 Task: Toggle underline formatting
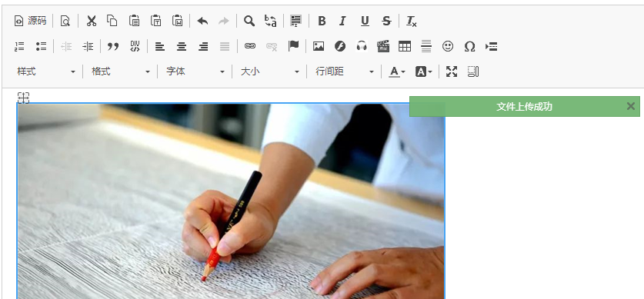tap(365, 21)
